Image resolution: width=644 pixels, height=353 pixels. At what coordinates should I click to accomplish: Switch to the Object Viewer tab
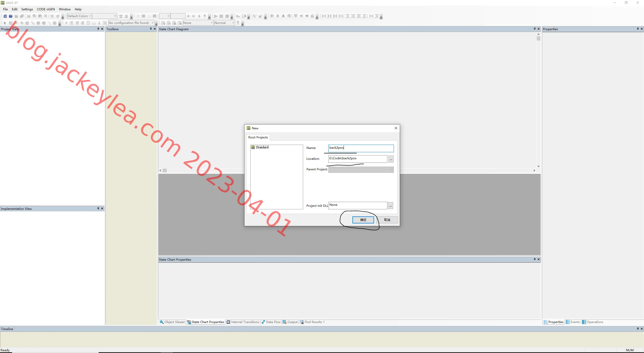click(172, 322)
